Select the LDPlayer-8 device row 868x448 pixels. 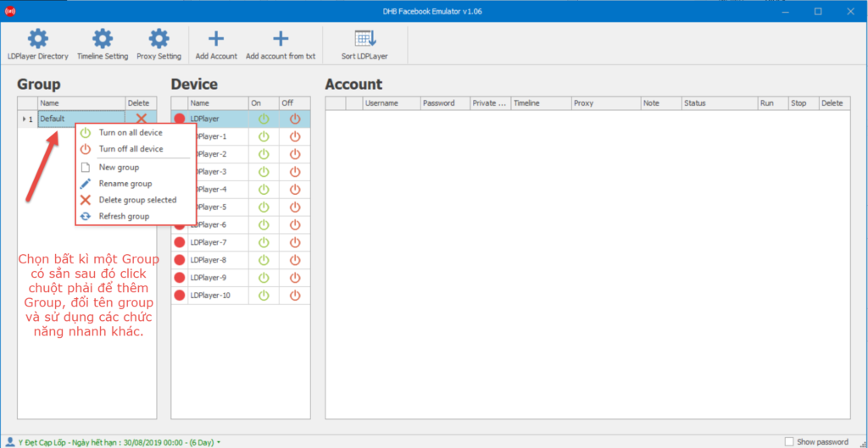click(241, 260)
